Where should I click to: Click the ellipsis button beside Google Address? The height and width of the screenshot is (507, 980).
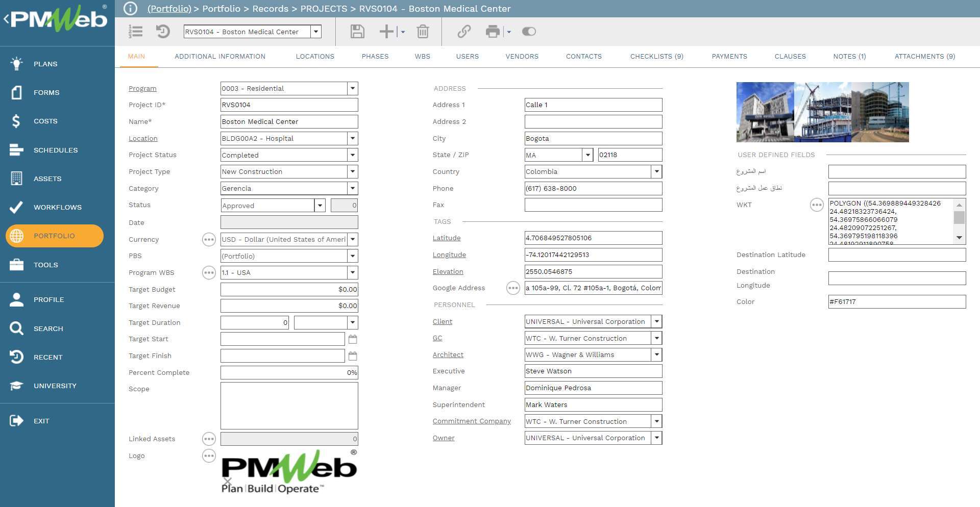512,288
